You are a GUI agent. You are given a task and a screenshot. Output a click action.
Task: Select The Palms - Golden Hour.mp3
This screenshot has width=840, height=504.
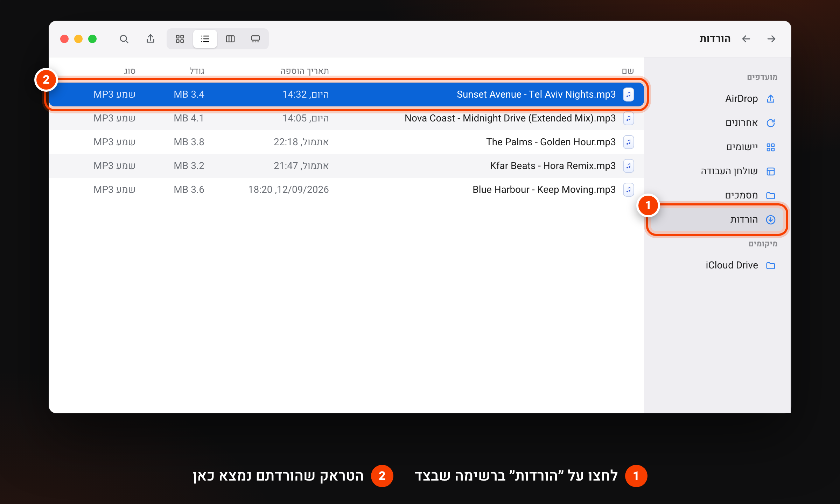(346, 142)
